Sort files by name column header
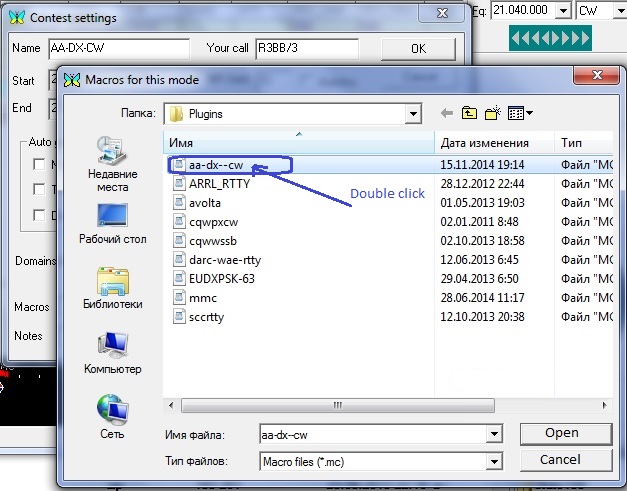 (298, 143)
